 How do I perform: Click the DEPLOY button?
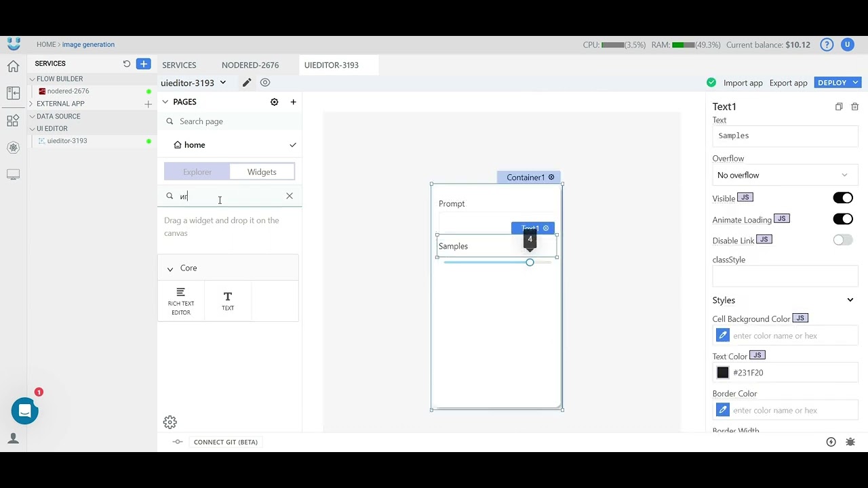tap(832, 83)
